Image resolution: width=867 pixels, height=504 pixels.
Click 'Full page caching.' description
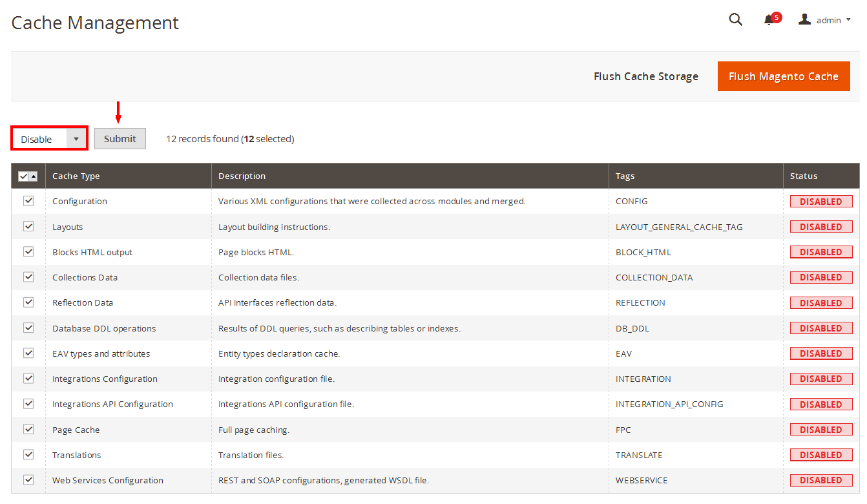click(x=254, y=430)
